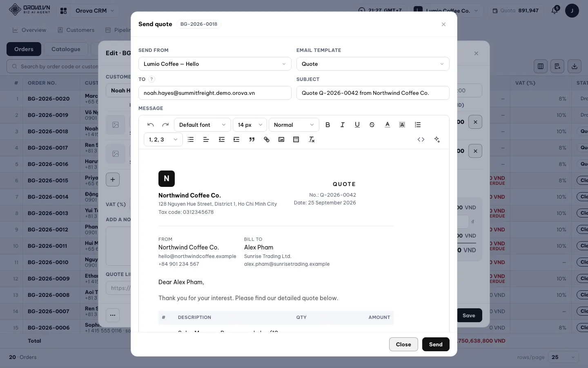
Task: Download orders using the download icon
Action: pyautogui.click(x=575, y=66)
